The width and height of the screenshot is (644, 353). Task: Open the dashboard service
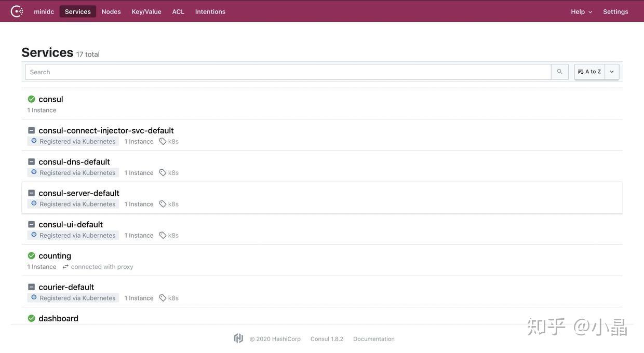click(59, 318)
